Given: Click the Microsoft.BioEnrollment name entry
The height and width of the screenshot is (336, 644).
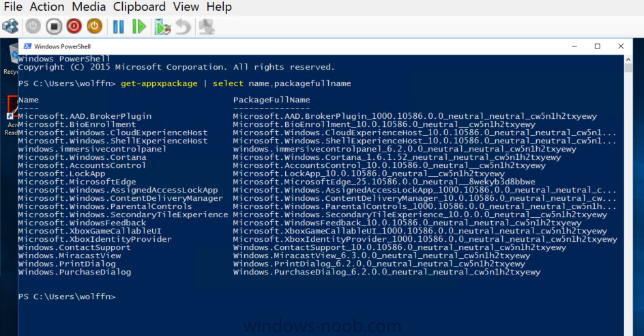Looking at the screenshot, I should click(77, 124).
